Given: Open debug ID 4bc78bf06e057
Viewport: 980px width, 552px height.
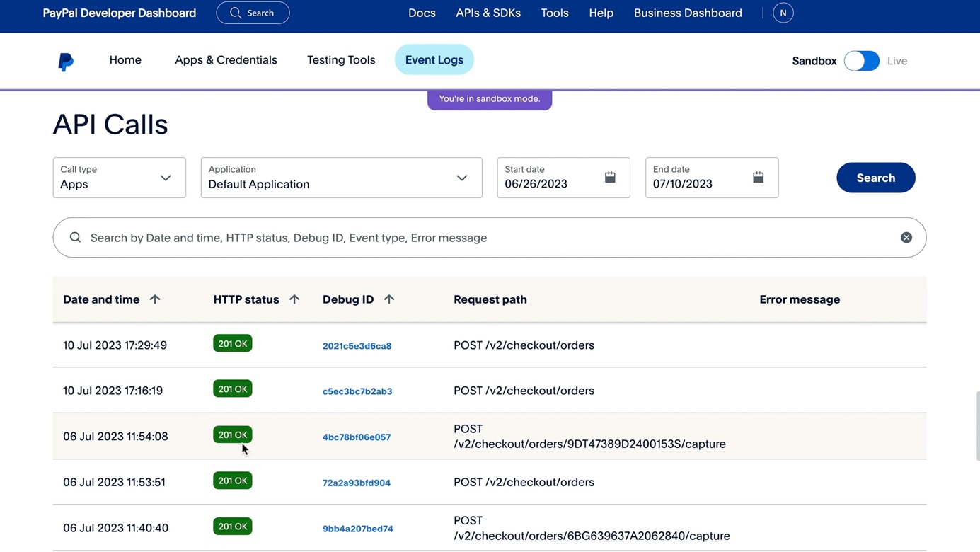Looking at the screenshot, I should pos(357,437).
